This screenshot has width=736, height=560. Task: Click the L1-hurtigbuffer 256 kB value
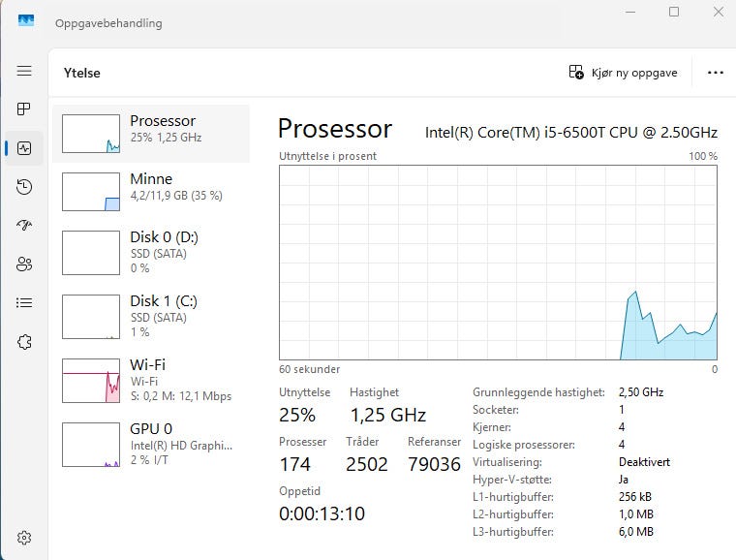coord(635,497)
